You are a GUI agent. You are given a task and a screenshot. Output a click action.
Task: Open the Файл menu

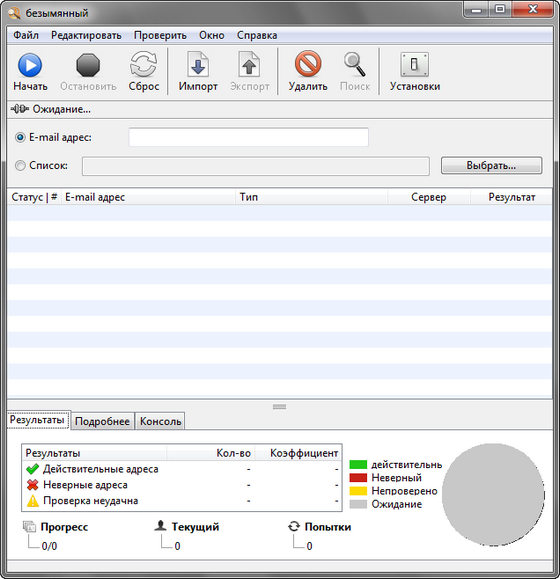[26, 35]
